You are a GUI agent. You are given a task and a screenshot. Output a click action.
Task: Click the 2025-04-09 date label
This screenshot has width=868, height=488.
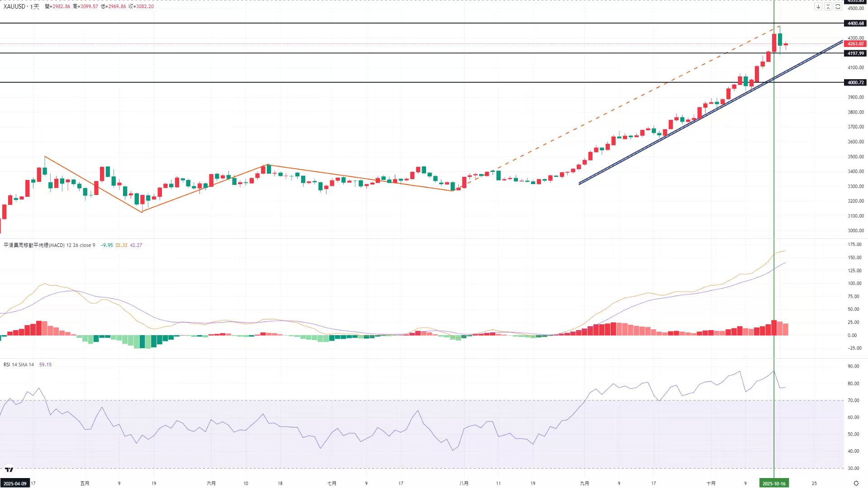click(14, 483)
